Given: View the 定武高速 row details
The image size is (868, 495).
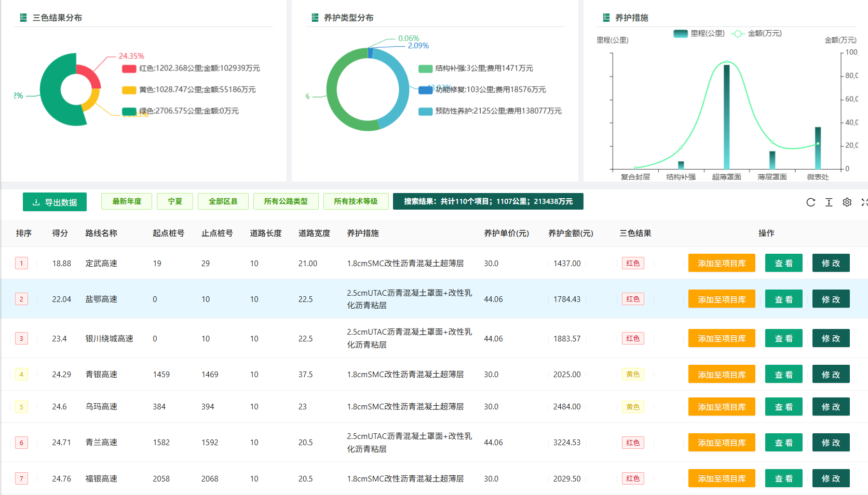Looking at the screenshot, I should point(784,263).
